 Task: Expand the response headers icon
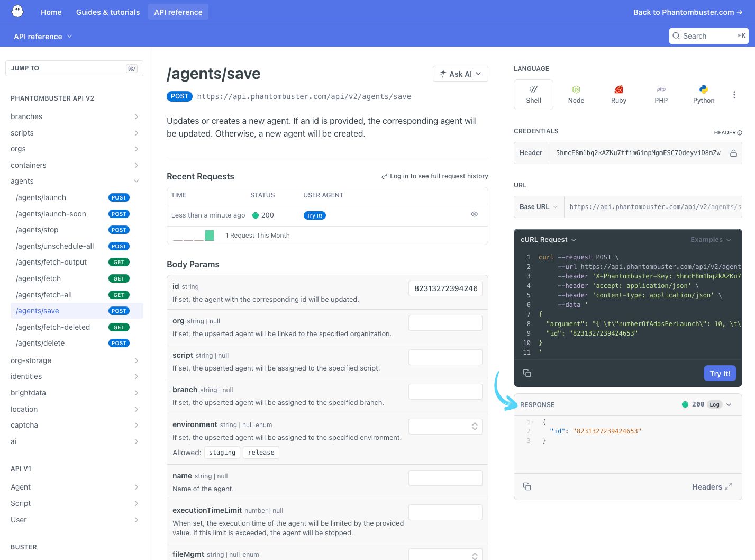729,486
